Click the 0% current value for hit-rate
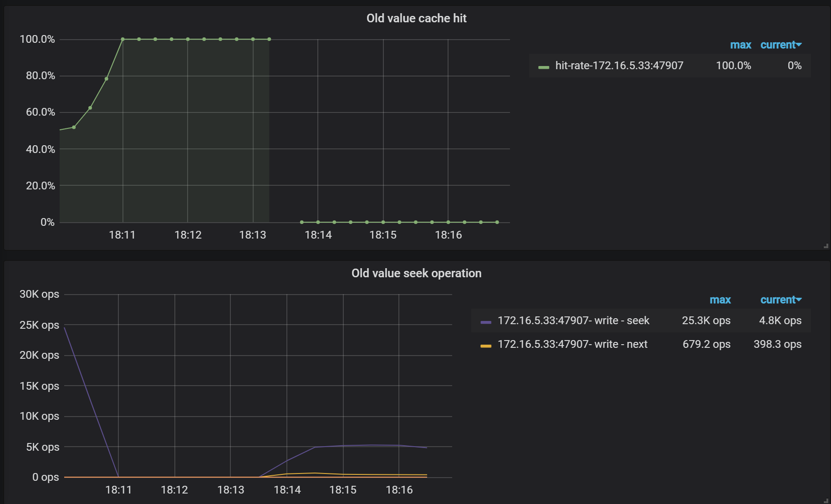The width and height of the screenshot is (831, 504). pyautogui.click(x=795, y=66)
